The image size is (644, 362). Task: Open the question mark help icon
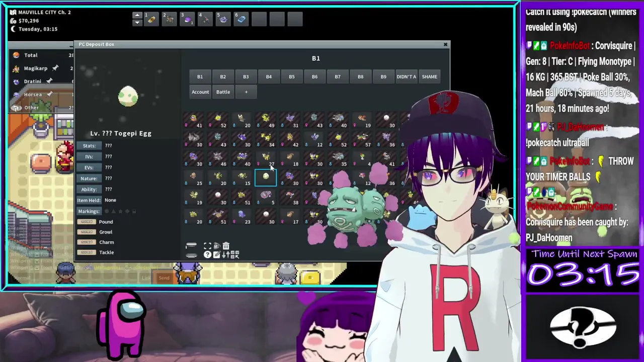point(207,255)
